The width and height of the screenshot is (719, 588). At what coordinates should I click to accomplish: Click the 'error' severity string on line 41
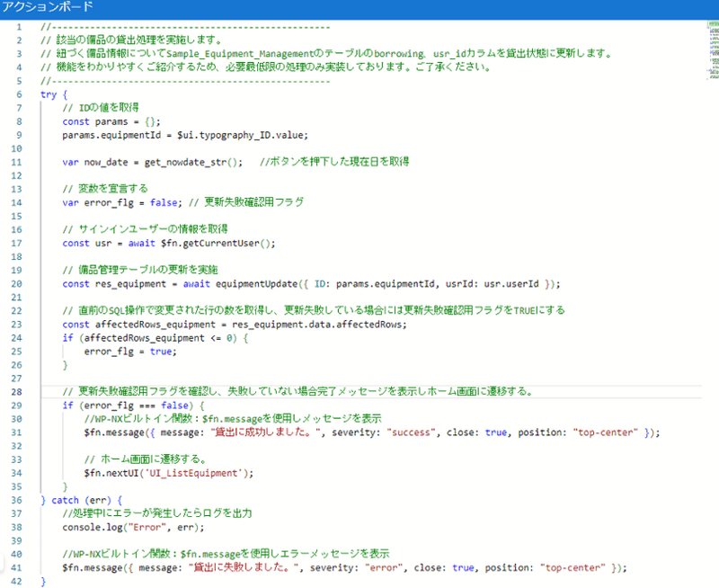point(383,568)
